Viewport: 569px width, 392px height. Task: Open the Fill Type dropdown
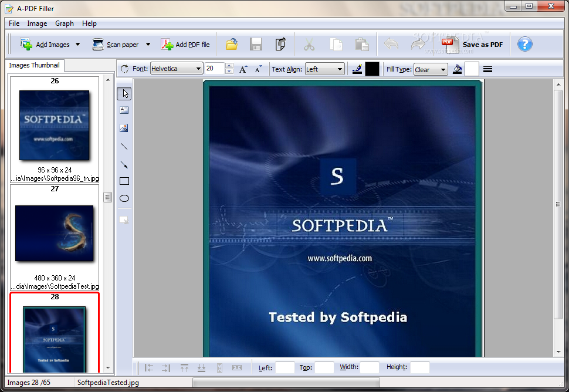coord(431,69)
